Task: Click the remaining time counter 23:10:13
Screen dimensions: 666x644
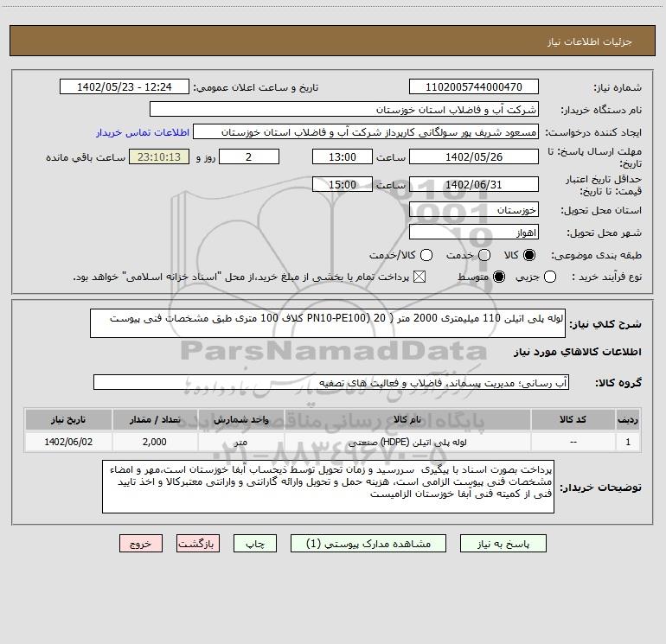Action: 159,156
